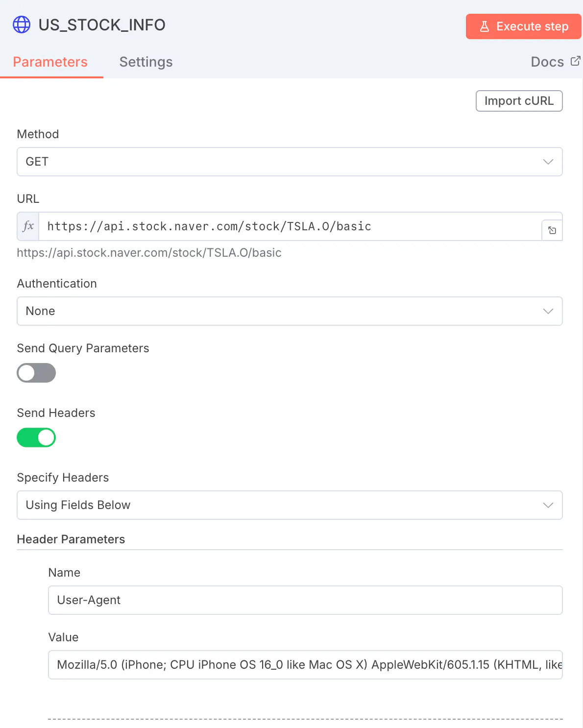Enable the Send Query Parameters toggle
583x728 pixels.
36,373
